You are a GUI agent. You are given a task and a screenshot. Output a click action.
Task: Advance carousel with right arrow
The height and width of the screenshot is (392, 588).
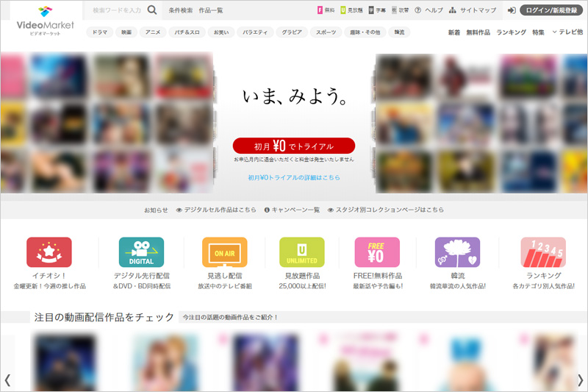point(580,379)
